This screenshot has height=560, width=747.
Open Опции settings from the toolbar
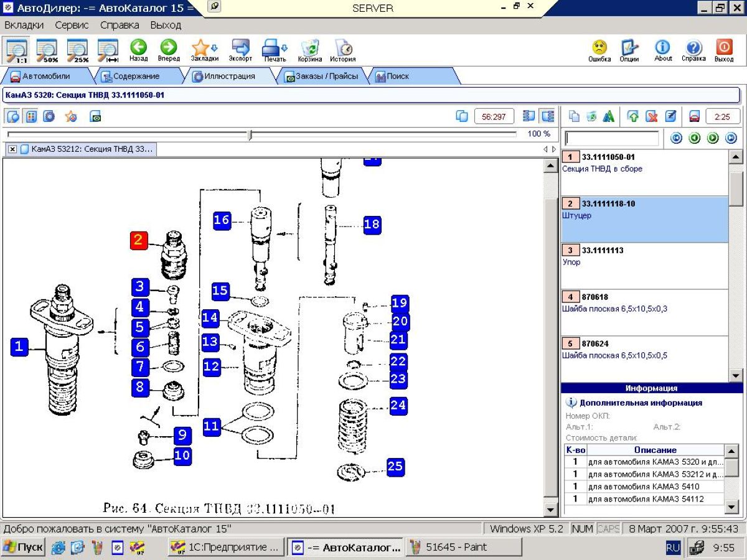pyautogui.click(x=629, y=50)
